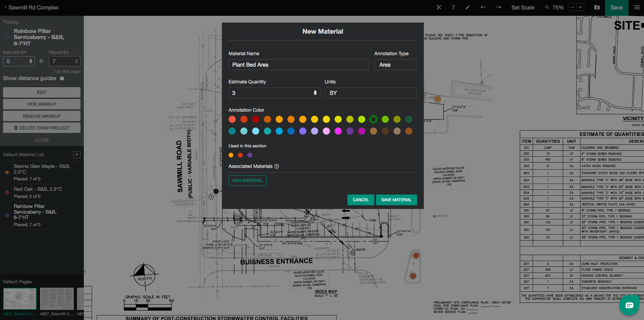The image size is (644, 320).
Task: Pick the pink annotation color
Action: point(326,131)
